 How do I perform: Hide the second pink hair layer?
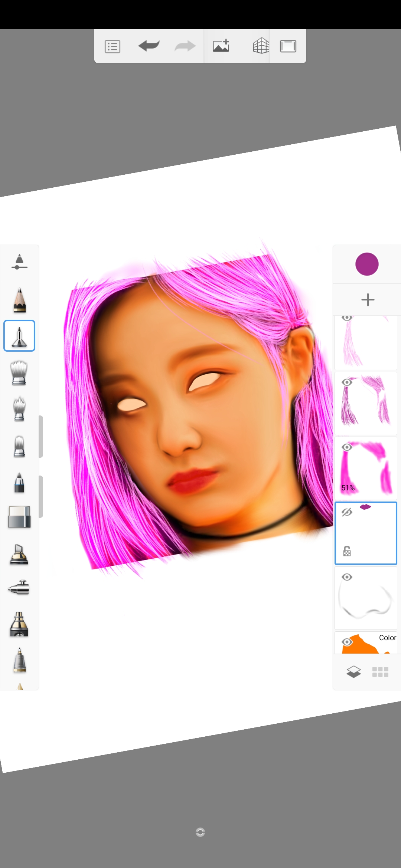(347, 382)
